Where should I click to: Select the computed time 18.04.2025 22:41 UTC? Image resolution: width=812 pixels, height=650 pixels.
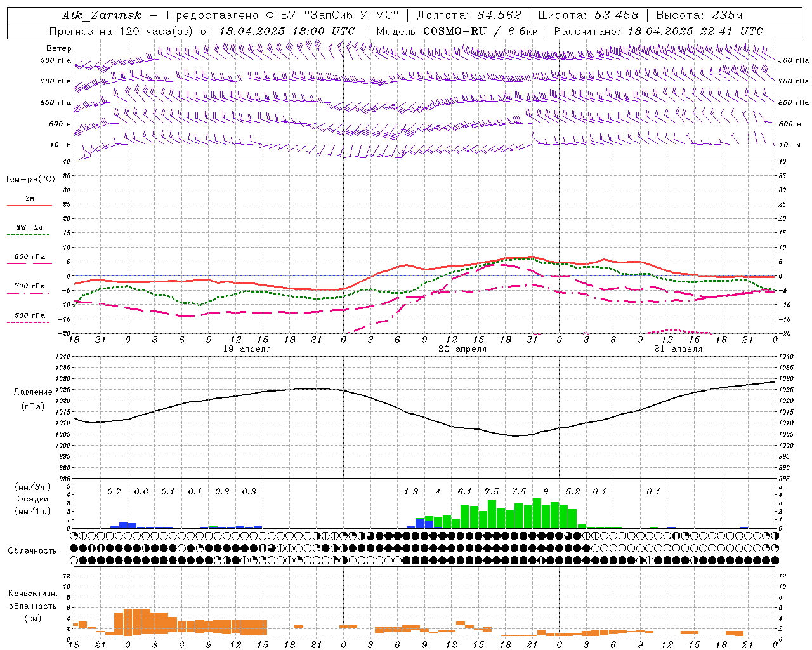(x=695, y=31)
